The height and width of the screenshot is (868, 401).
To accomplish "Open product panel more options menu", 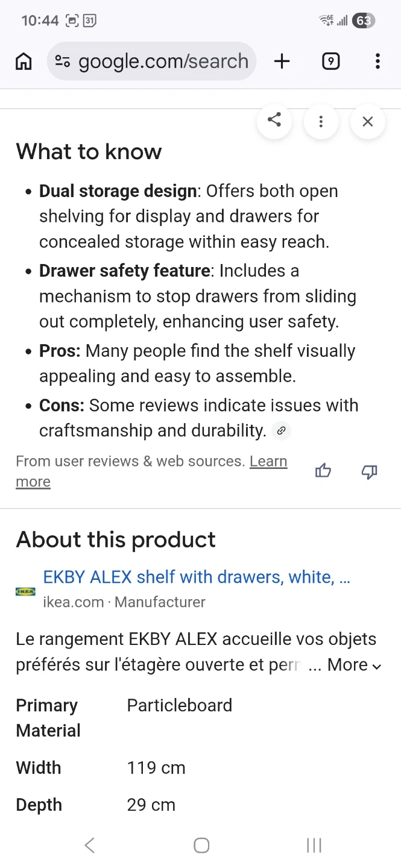I will [x=321, y=122].
